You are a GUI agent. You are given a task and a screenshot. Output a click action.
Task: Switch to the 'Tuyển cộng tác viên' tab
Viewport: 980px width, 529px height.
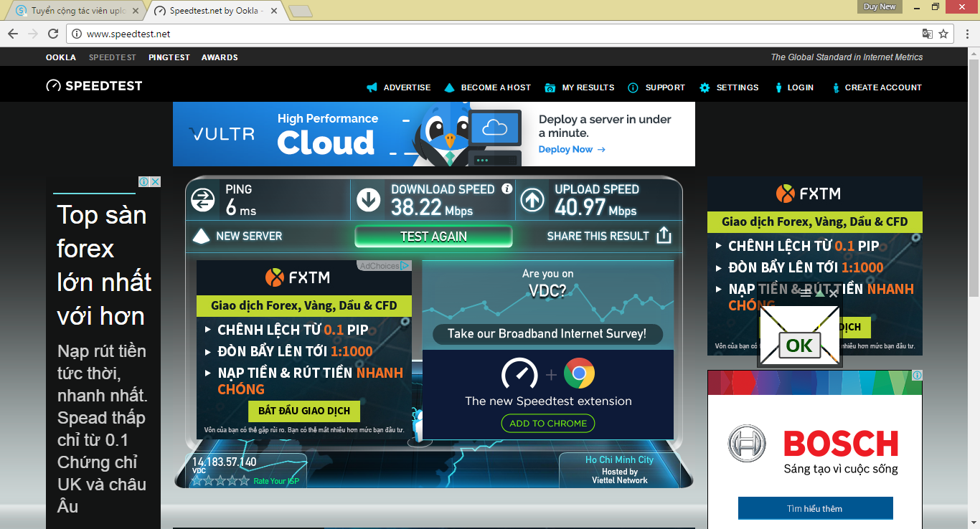point(74,11)
